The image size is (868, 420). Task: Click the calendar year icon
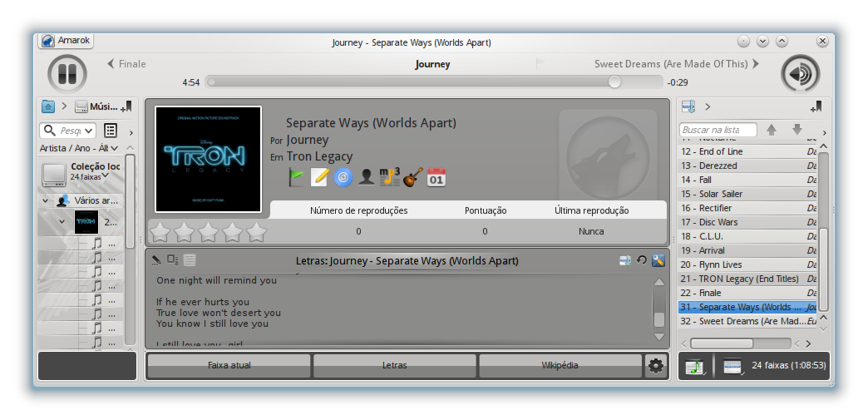pyautogui.click(x=436, y=177)
